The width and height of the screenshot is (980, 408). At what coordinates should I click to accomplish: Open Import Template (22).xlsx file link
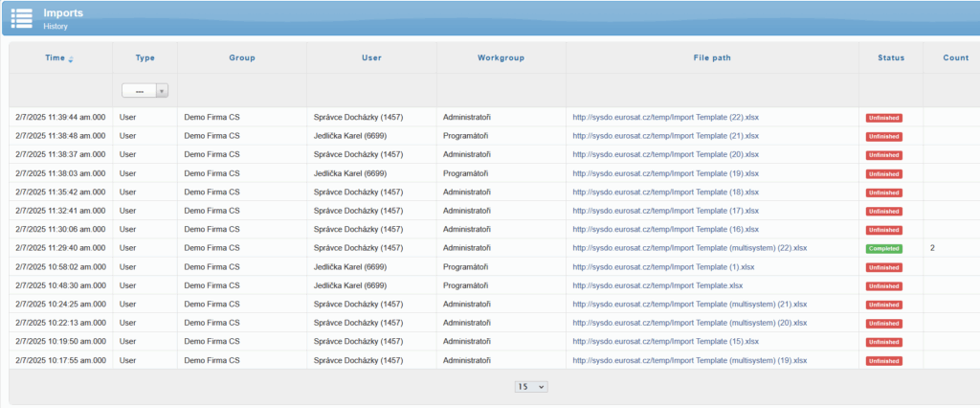(665, 118)
